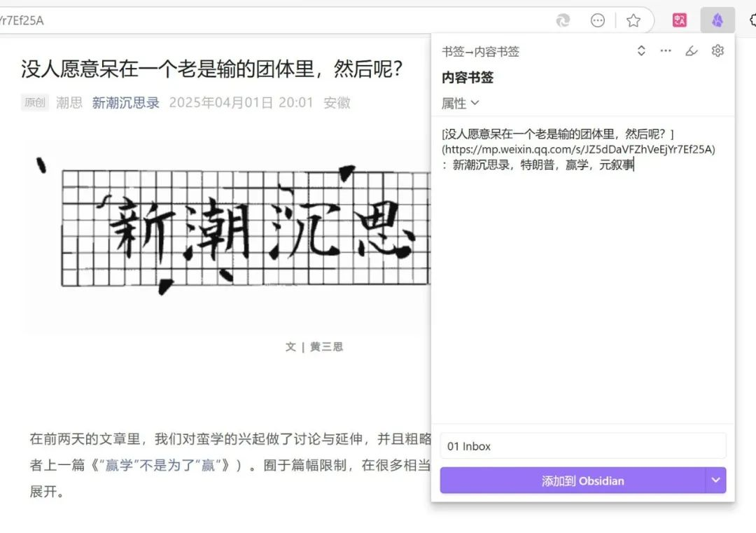Click the note content text area

pyautogui.click(x=582, y=270)
